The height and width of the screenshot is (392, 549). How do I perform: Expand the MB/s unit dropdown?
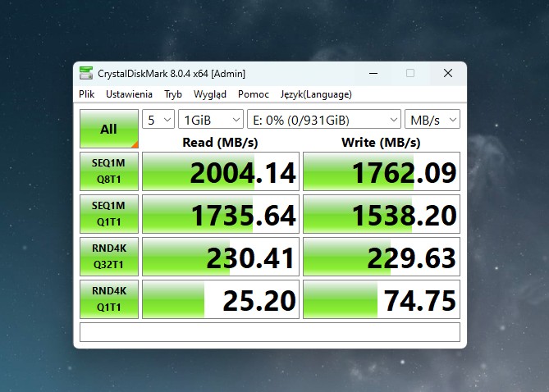point(432,120)
